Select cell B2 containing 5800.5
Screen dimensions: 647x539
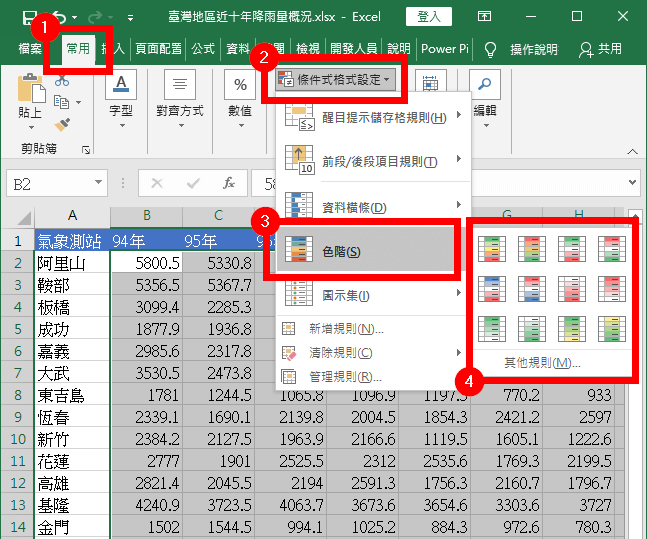146,262
